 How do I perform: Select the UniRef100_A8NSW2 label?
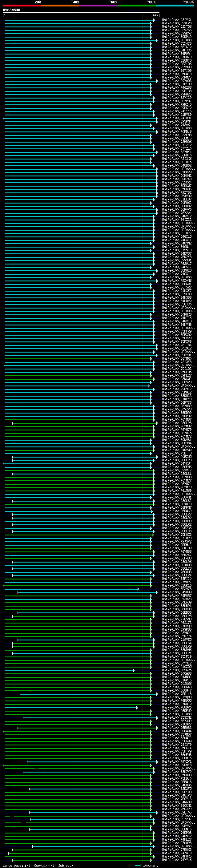[x=176, y=379]
